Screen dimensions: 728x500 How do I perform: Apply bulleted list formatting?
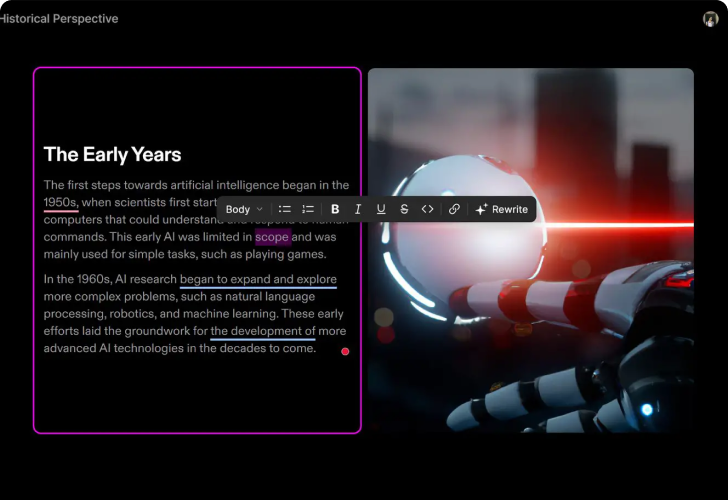click(x=285, y=209)
